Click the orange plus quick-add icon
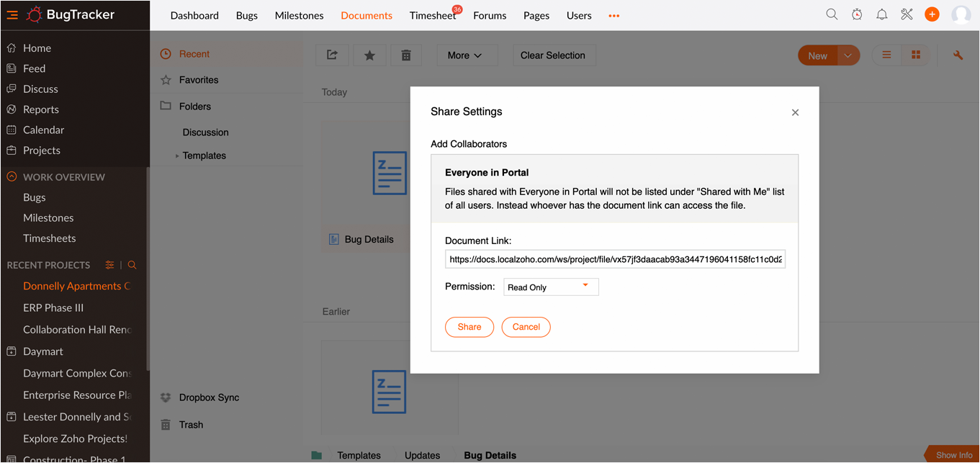The width and height of the screenshot is (980, 463). (932, 14)
